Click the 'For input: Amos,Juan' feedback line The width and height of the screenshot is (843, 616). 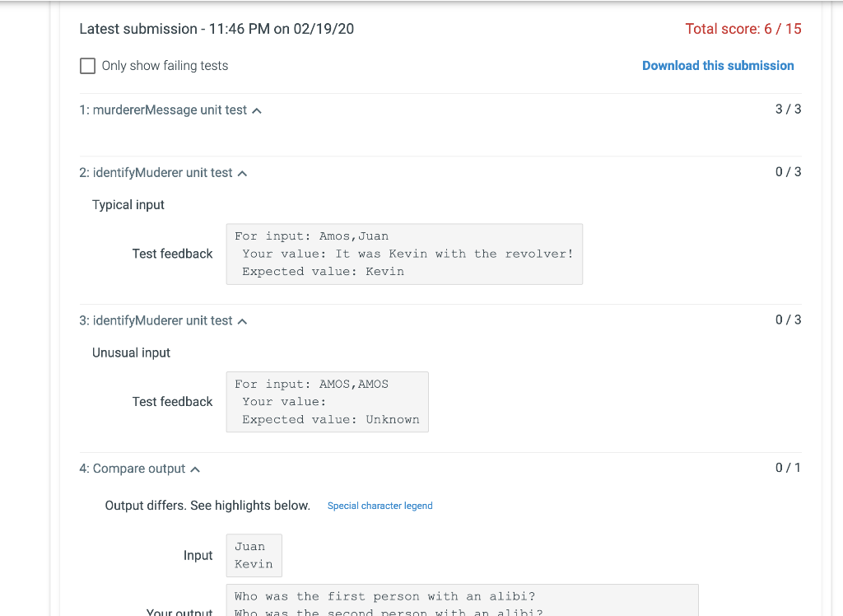(311, 236)
